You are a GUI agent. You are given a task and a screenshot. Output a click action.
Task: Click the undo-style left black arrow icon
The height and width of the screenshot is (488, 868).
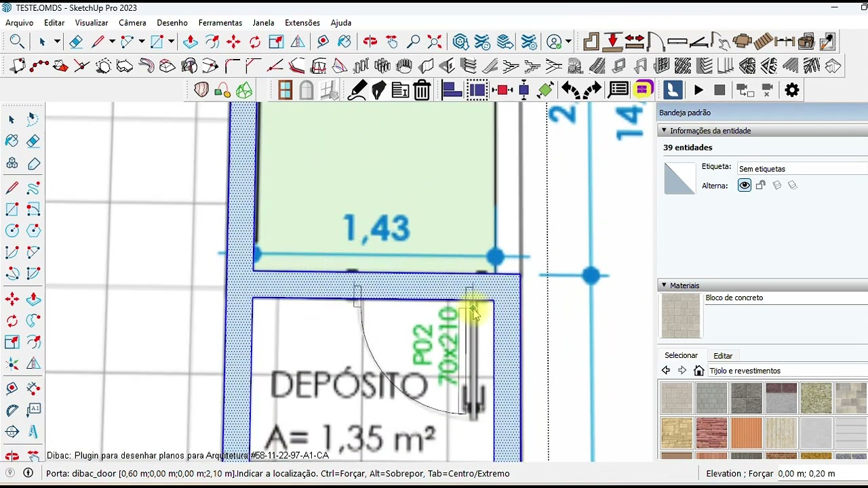pyautogui.click(x=570, y=90)
